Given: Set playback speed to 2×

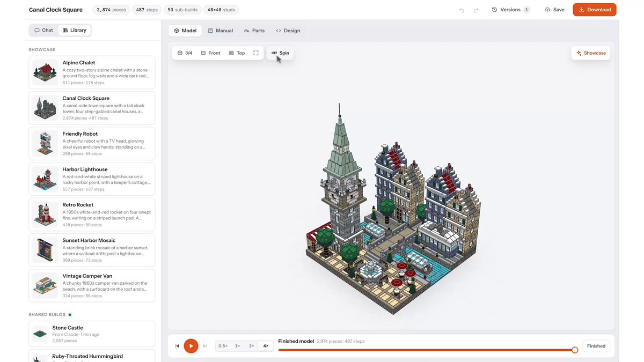Looking at the screenshot, I should click(252, 346).
